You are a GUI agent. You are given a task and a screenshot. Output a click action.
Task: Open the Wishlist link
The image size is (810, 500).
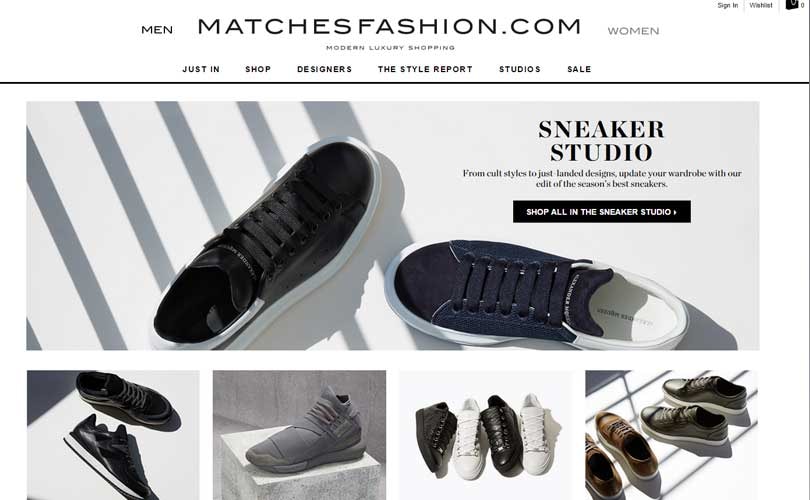click(761, 5)
